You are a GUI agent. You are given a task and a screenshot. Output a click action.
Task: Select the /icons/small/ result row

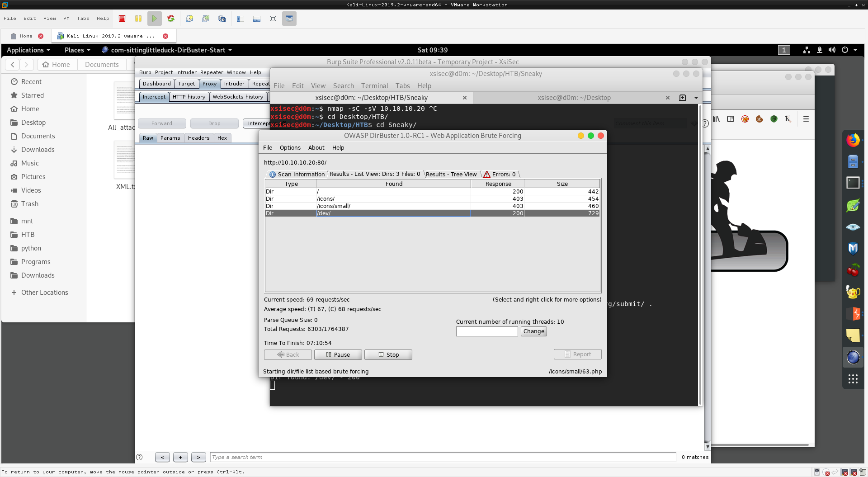pyautogui.click(x=432, y=206)
